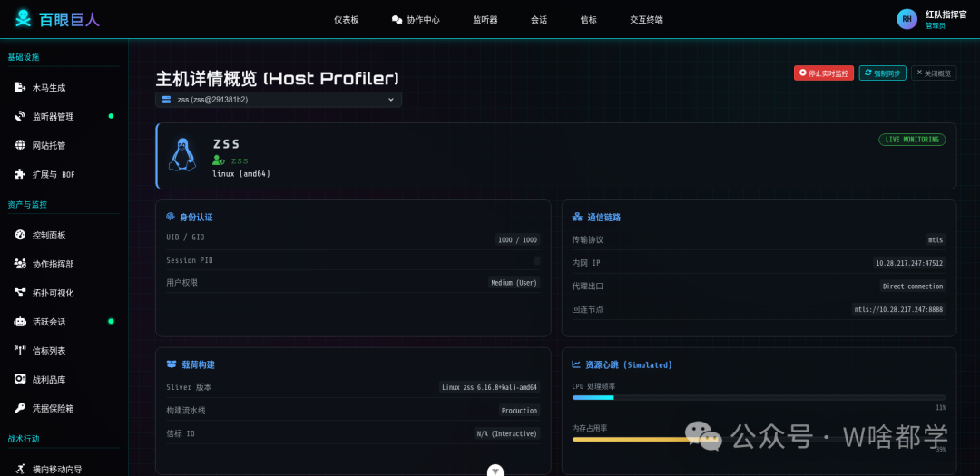Click the 信标列表 antenna icon
Screen dimensions: 980x476
20,351
